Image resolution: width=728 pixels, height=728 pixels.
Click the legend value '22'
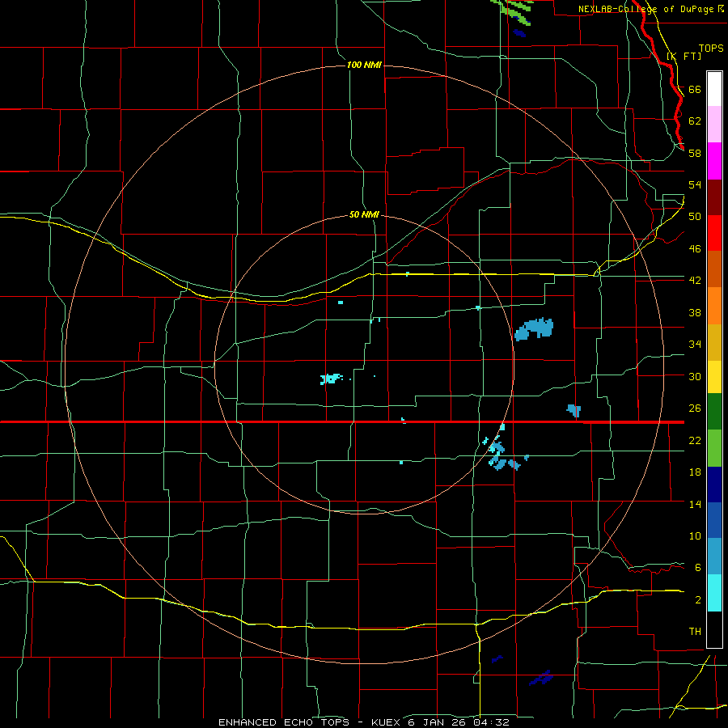click(695, 440)
